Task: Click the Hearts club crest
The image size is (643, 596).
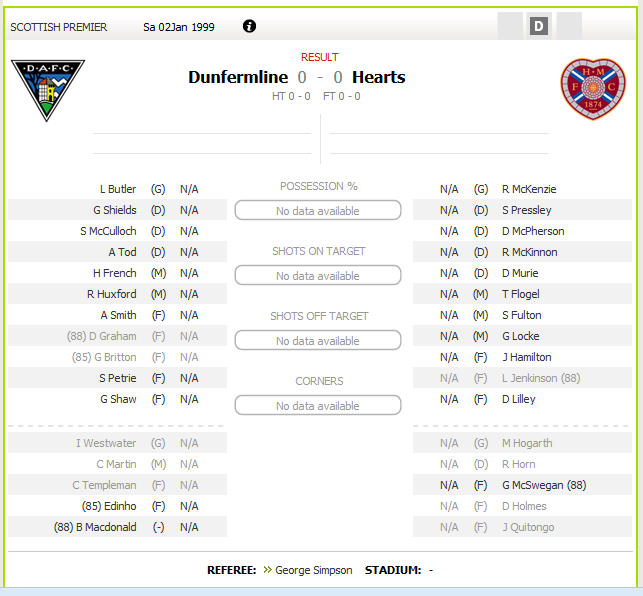Action: pyautogui.click(x=593, y=89)
